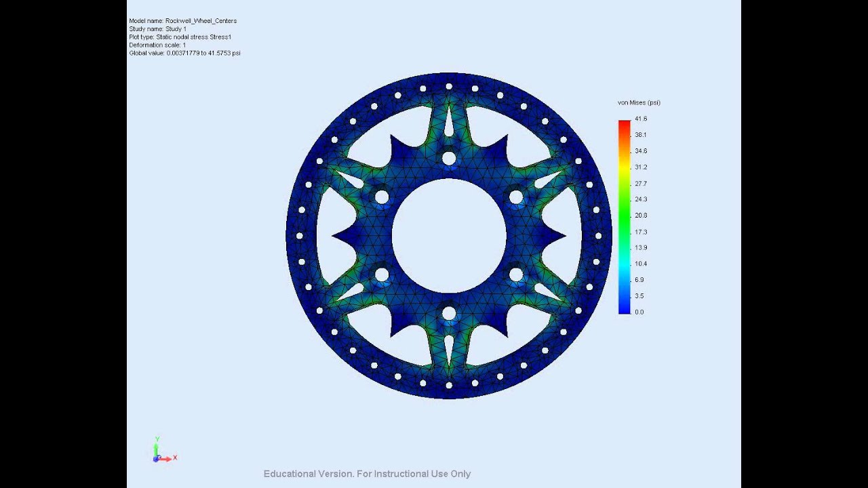
Task: Click legend value 13.9
Action: click(x=641, y=247)
